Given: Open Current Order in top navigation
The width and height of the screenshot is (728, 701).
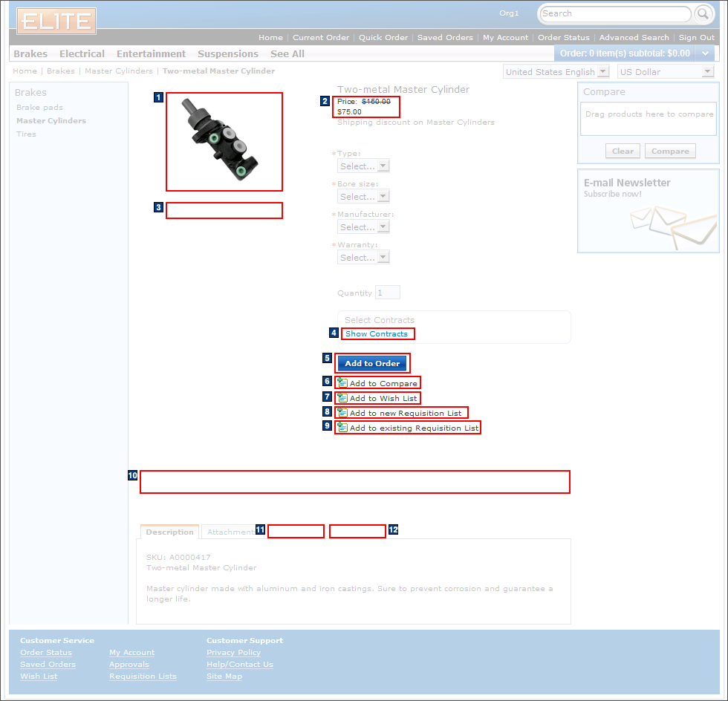Looking at the screenshot, I should click(321, 37).
